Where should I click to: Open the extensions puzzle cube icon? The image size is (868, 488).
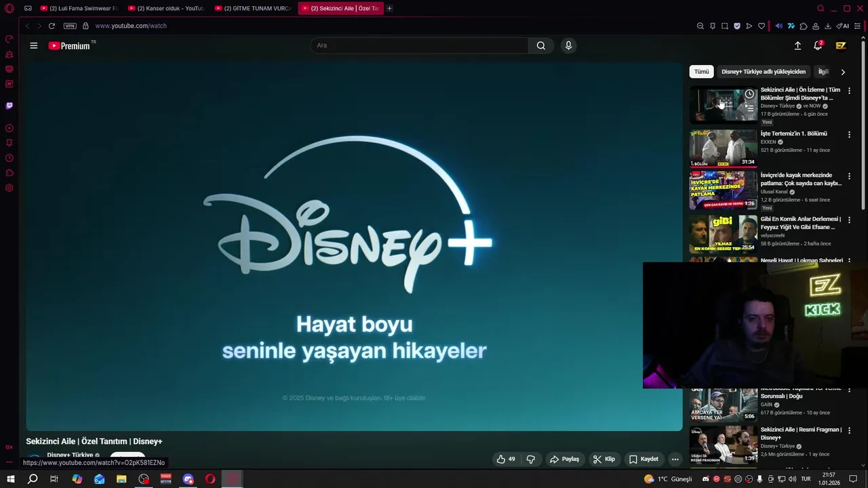(x=804, y=26)
